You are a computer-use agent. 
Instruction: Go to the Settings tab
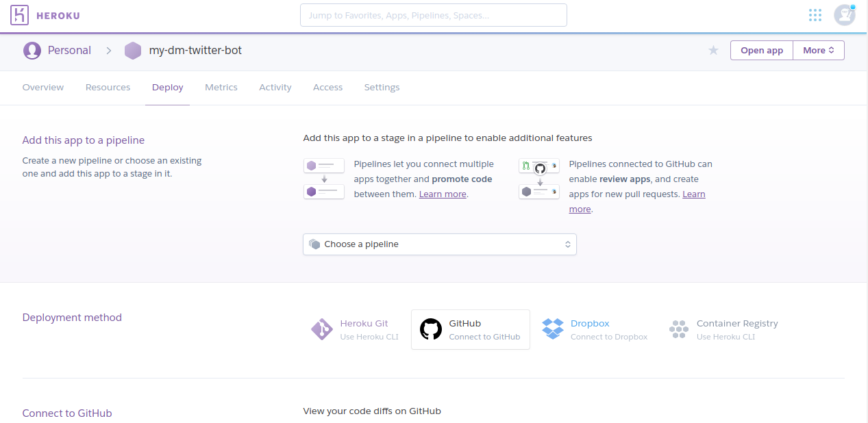382,88
